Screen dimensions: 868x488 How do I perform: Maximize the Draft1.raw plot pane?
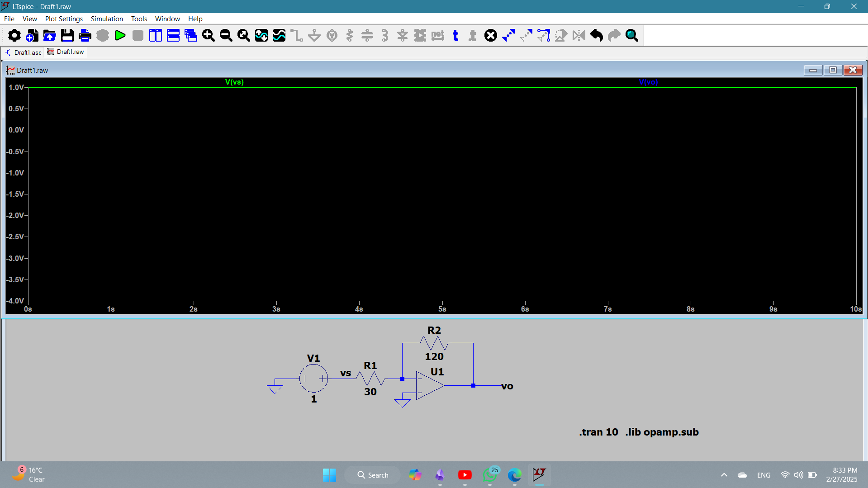[833, 70]
